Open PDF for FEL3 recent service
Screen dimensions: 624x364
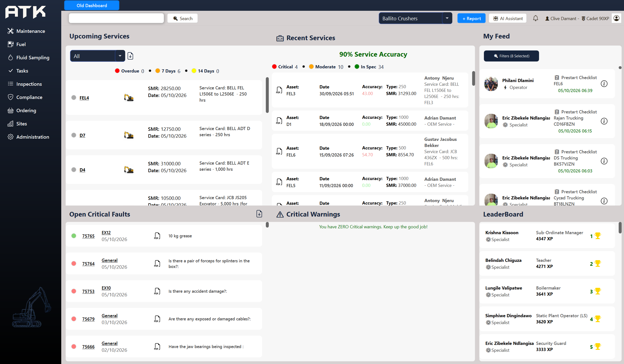[x=279, y=90]
